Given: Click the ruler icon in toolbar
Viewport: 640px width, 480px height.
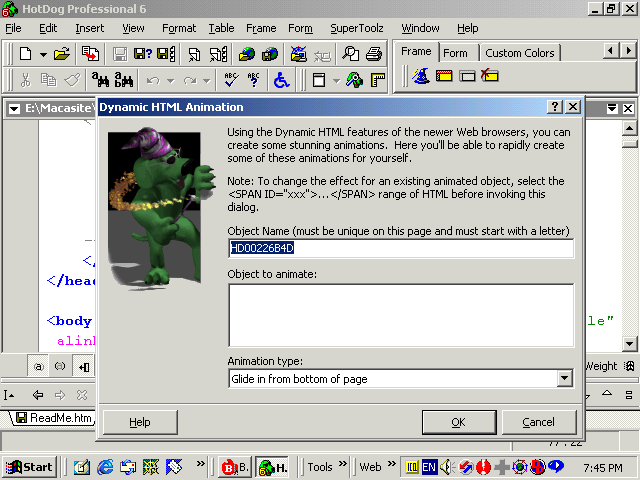Looking at the screenshot, I should coord(378,80).
